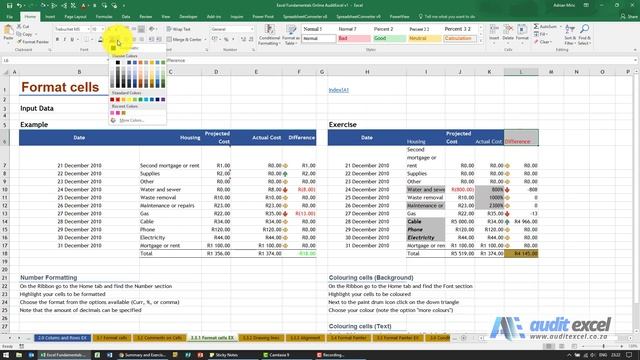Switch to Page Layout tab
The width and height of the screenshot is (640, 360).
click(x=75, y=17)
